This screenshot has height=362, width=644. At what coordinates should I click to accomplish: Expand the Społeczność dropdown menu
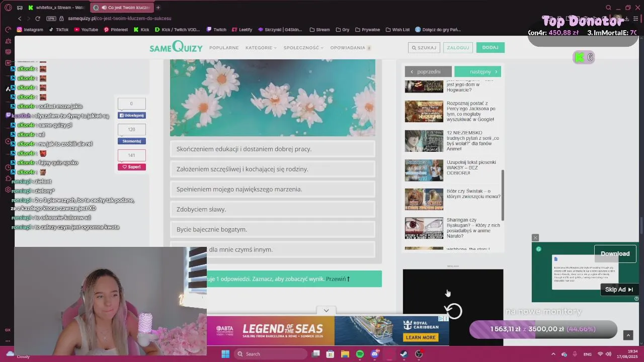click(x=303, y=48)
